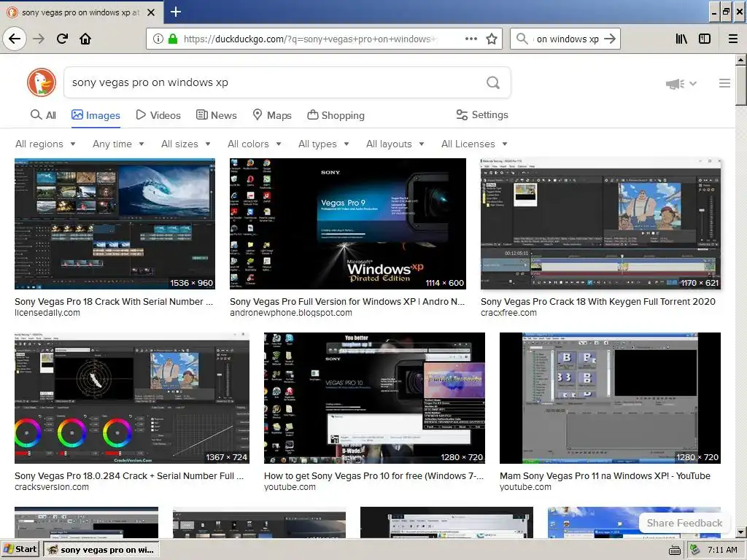
Task: Expand the Any time filter
Action: (119, 144)
